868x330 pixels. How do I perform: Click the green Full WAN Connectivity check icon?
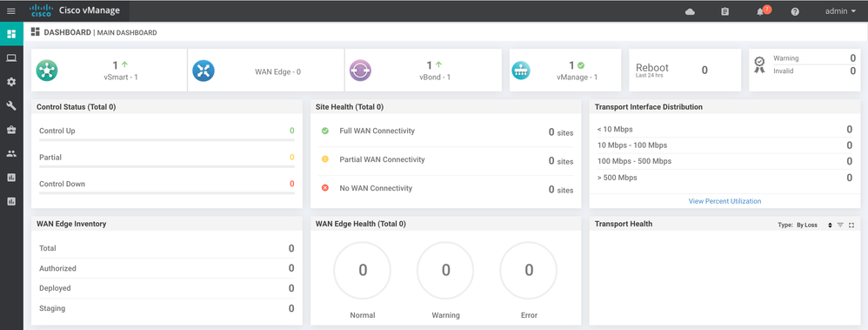[x=325, y=131]
